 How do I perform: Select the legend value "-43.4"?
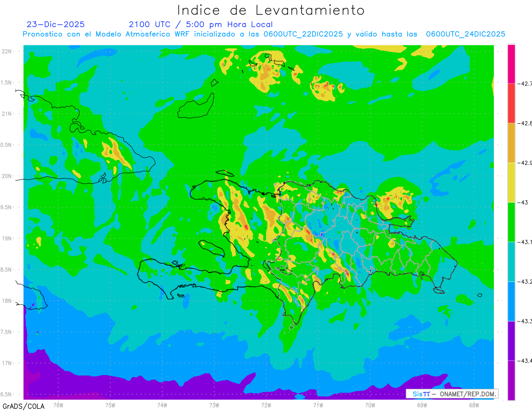(x=524, y=361)
